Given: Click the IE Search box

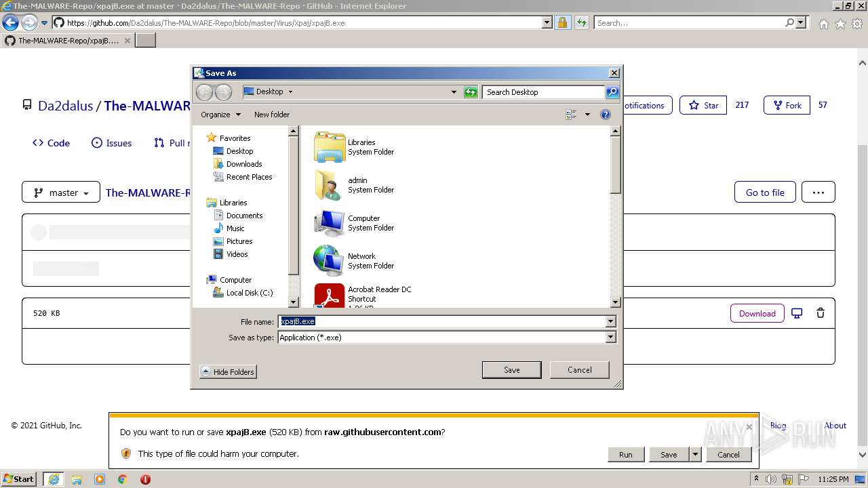Looking at the screenshot, I should pos(689,22).
